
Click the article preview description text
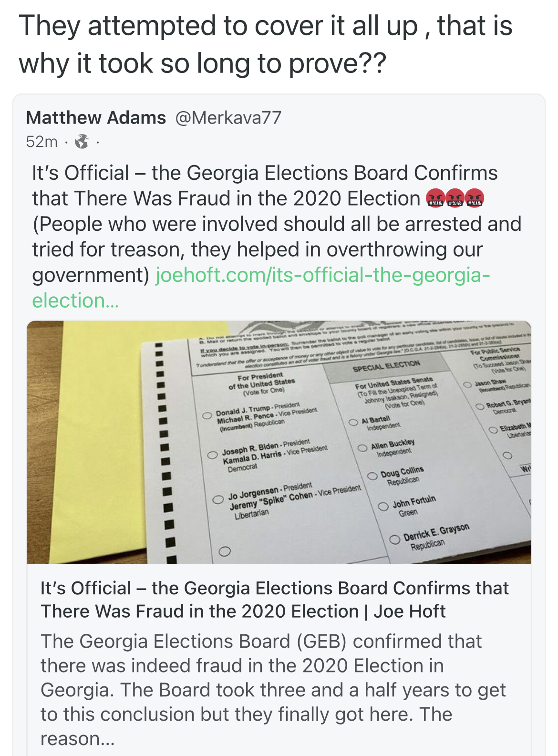[272, 689]
